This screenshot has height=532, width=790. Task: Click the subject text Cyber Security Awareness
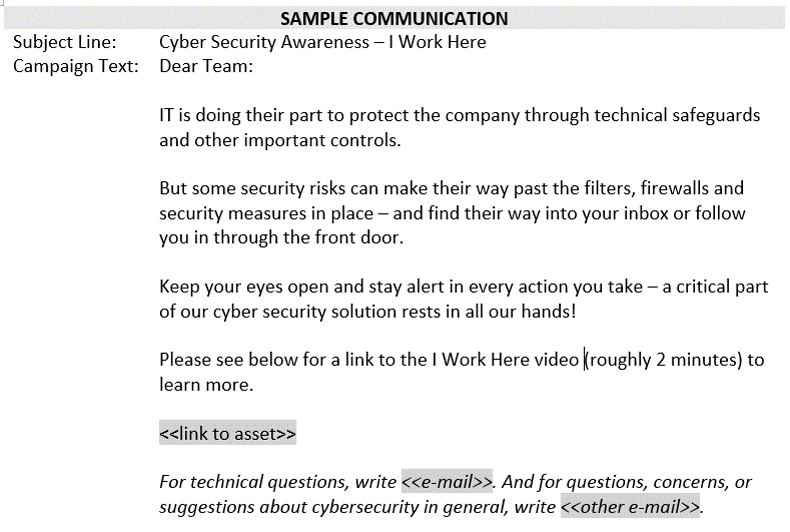[264, 42]
